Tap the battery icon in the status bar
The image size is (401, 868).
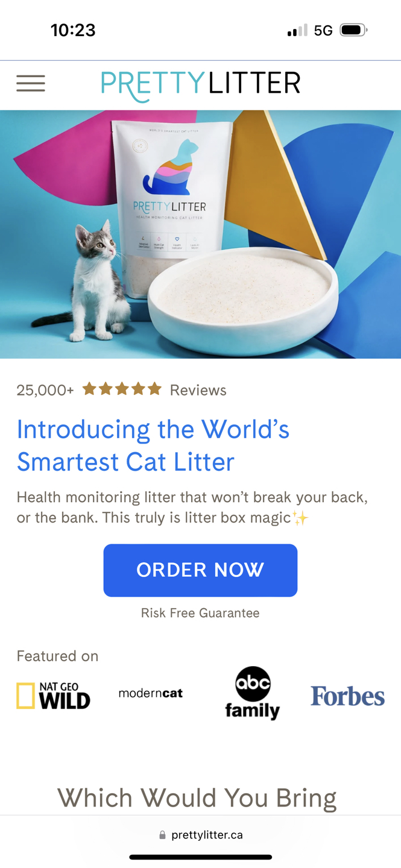coord(353,30)
